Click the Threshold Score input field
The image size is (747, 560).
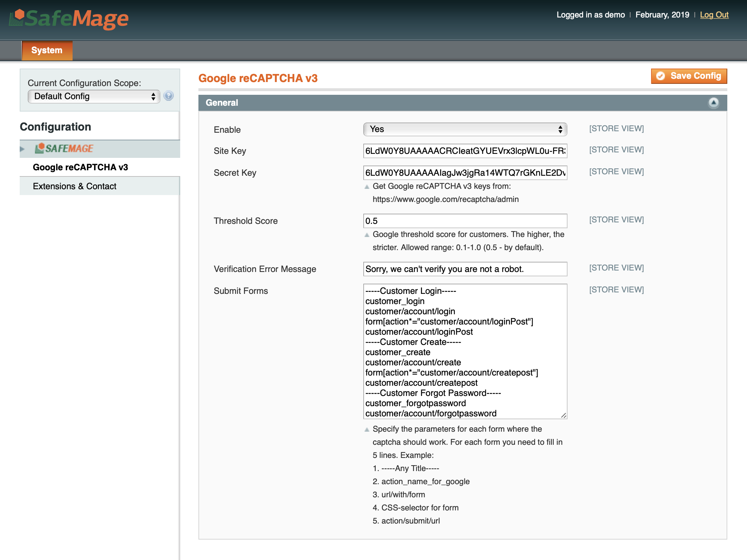tap(465, 221)
